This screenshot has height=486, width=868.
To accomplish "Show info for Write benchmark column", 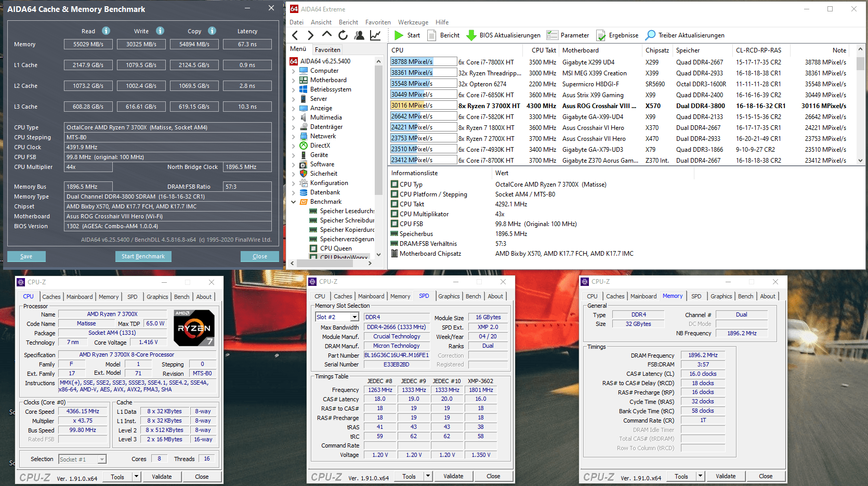I will (160, 31).
